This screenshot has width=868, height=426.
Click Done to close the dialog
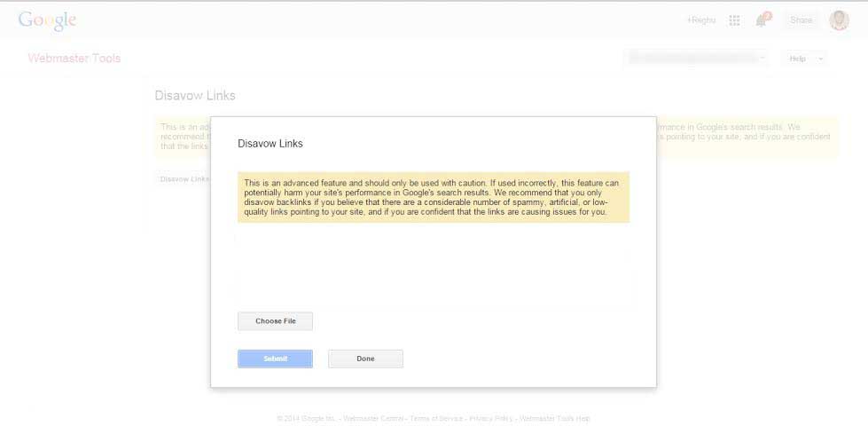pos(365,359)
